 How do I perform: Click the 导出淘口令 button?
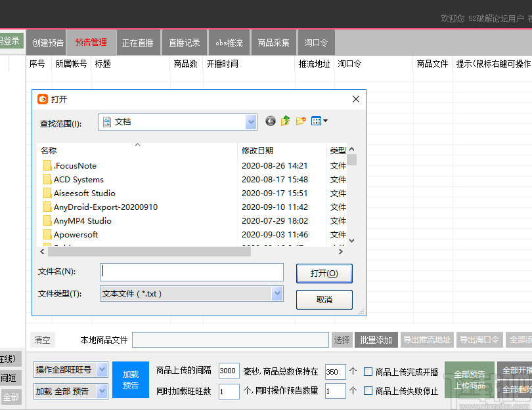coord(479,340)
